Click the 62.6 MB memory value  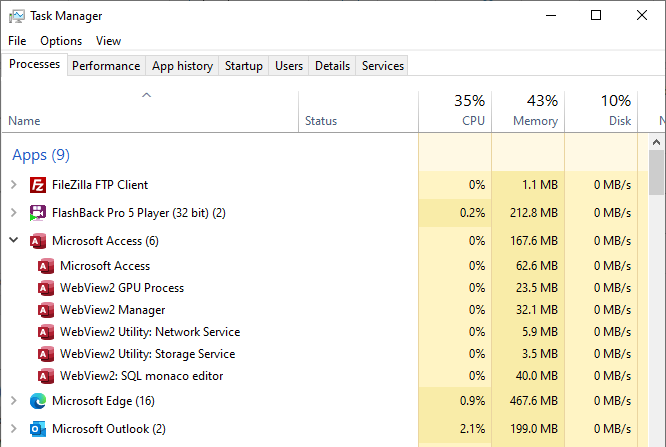[x=536, y=266]
